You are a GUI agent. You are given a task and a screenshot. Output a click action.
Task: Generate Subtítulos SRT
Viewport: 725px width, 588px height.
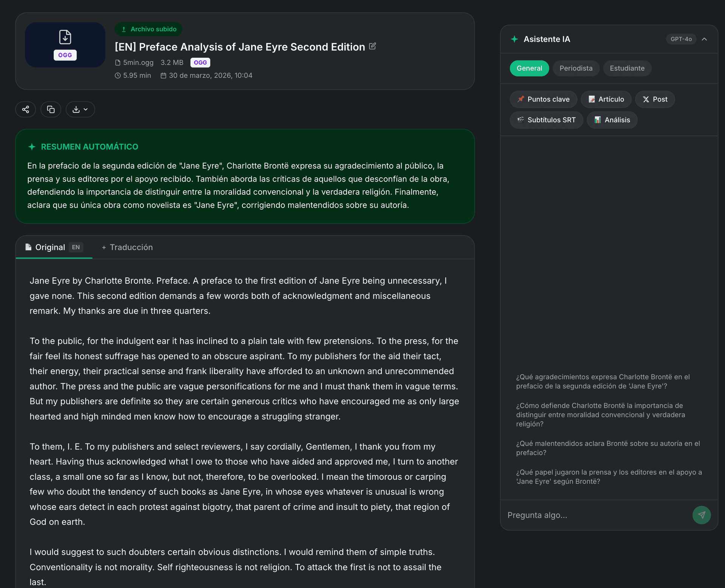[x=546, y=120]
